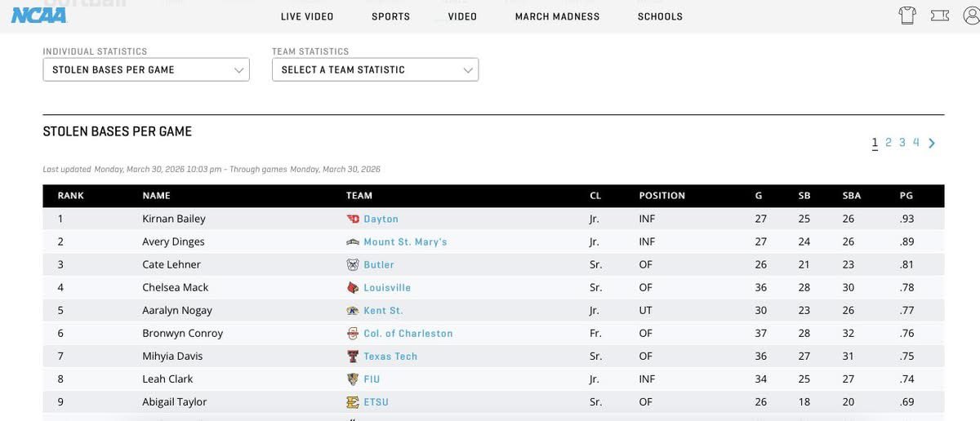Click the RANK column header
The height and width of the screenshot is (421, 980).
click(x=71, y=196)
